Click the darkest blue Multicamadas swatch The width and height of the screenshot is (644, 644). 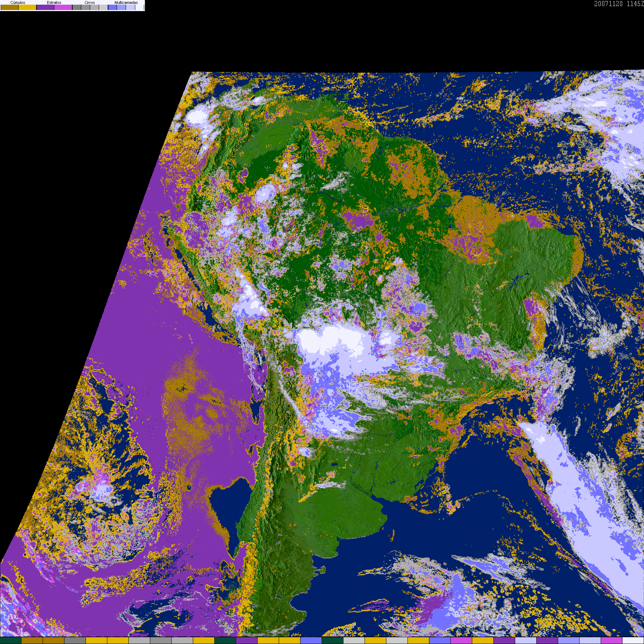(x=113, y=7)
